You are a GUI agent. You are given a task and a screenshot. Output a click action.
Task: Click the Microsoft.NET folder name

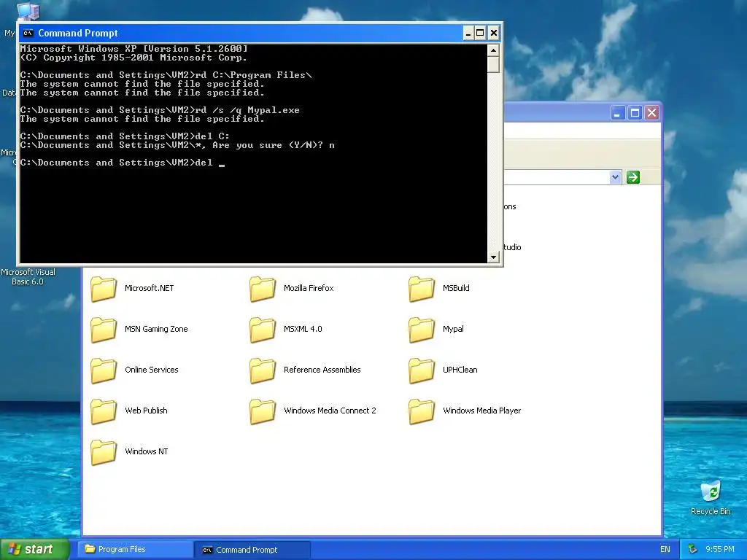149,288
